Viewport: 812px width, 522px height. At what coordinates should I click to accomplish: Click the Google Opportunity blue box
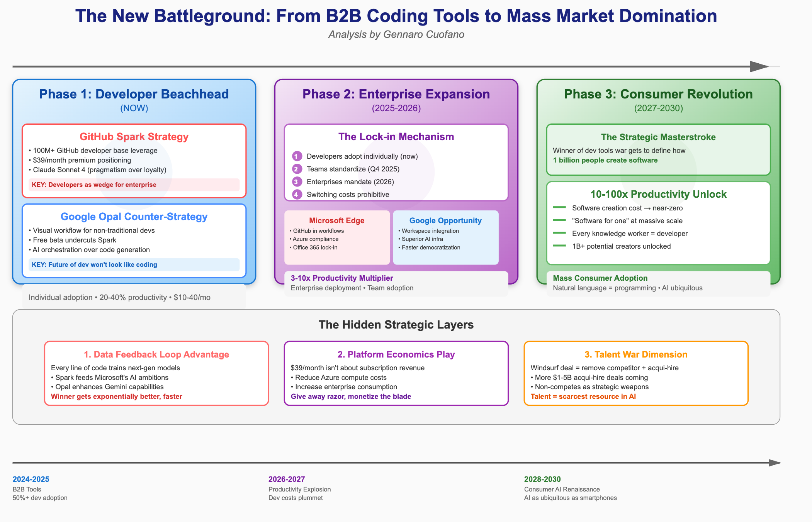(x=445, y=237)
